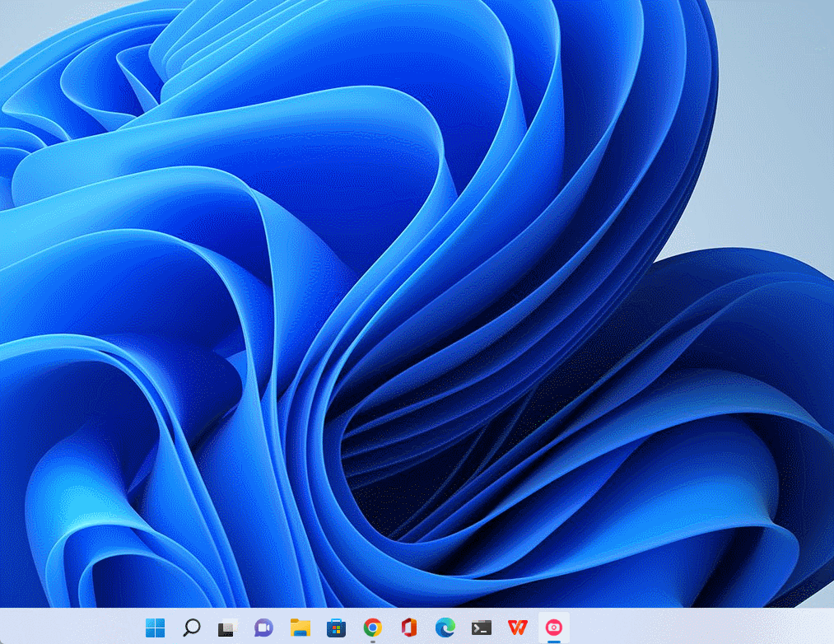Open the Microsoft Store
The width and height of the screenshot is (834, 644).
pos(336,628)
